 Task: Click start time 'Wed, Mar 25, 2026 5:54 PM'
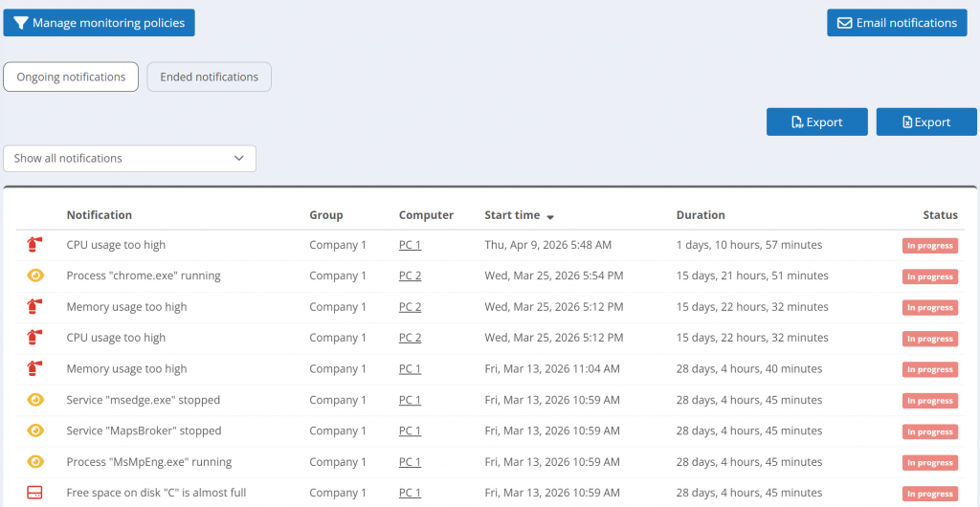pos(554,276)
